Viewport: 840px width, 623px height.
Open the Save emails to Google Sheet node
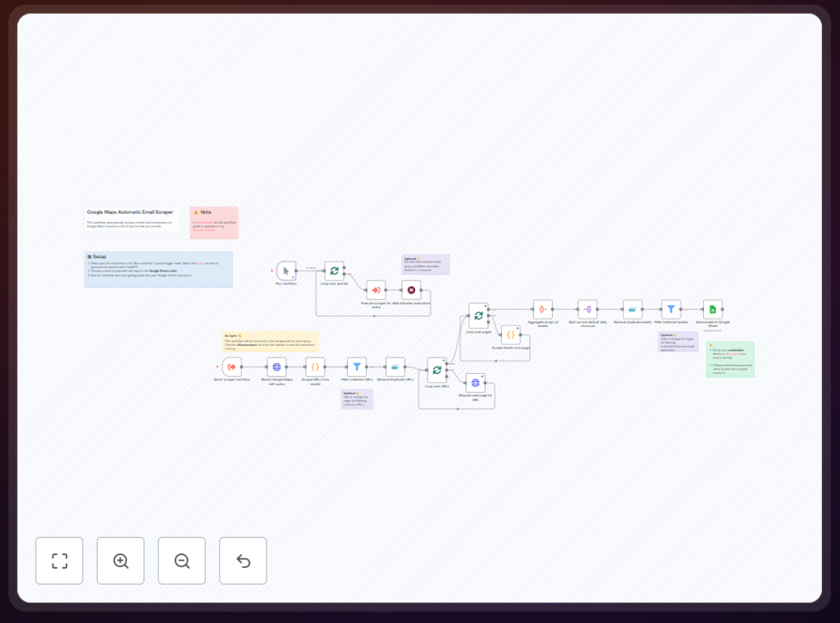[713, 309]
